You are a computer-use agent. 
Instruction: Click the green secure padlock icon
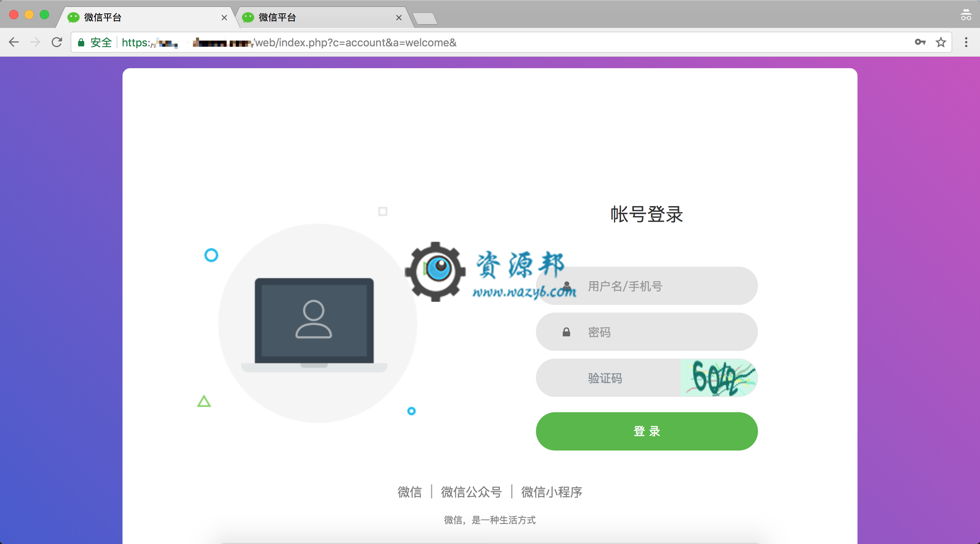(81, 42)
